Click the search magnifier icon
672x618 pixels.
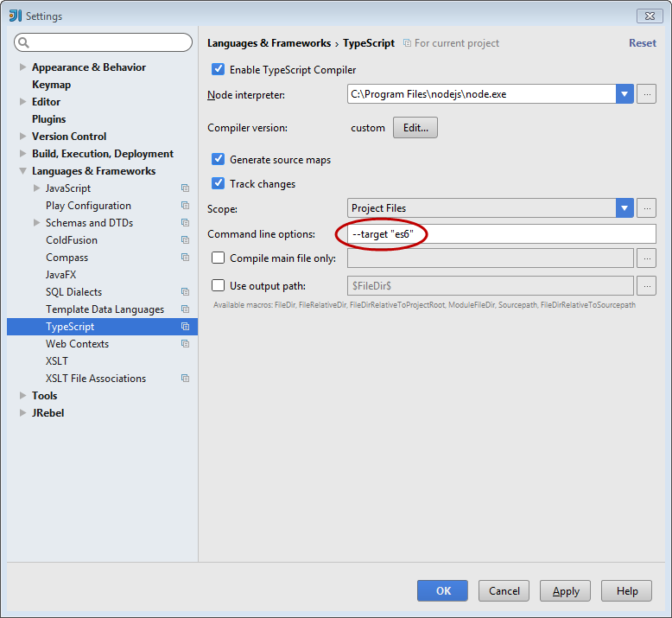[x=23, y=42]
